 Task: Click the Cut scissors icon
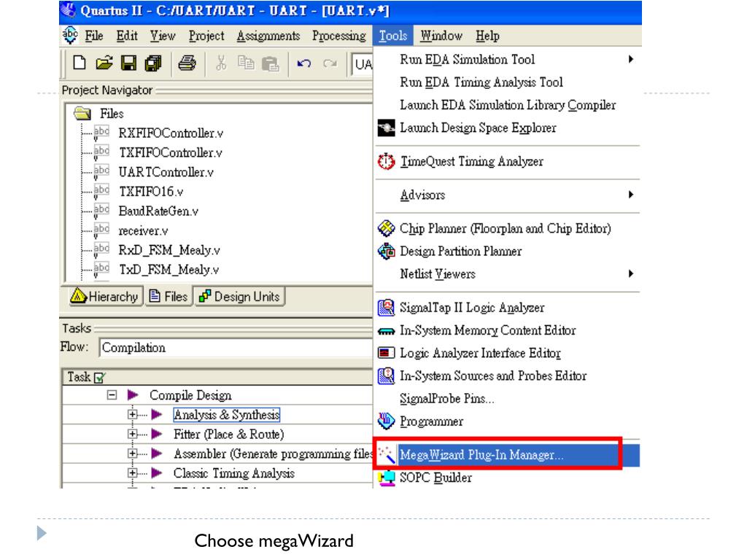220,63
